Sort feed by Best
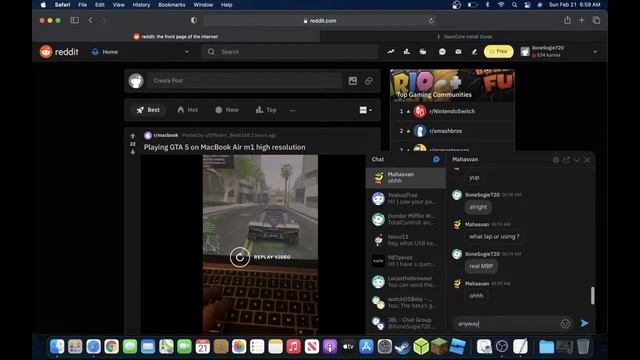Viewport: 640px width, 360px height. 148,110
